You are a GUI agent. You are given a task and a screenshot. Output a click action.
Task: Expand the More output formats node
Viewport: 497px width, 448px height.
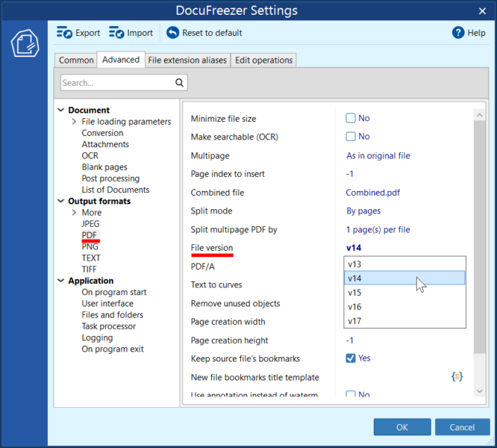74,213
